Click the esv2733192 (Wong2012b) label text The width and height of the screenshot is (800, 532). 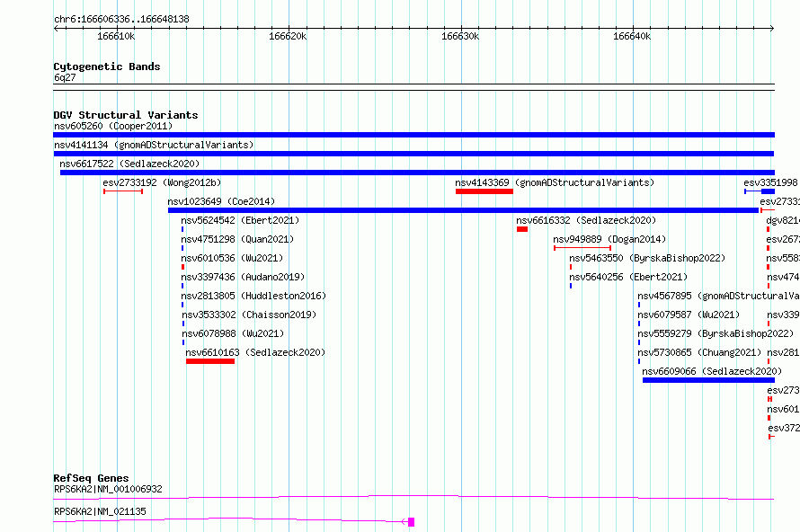pyautogui.click(x=162, y=182)
